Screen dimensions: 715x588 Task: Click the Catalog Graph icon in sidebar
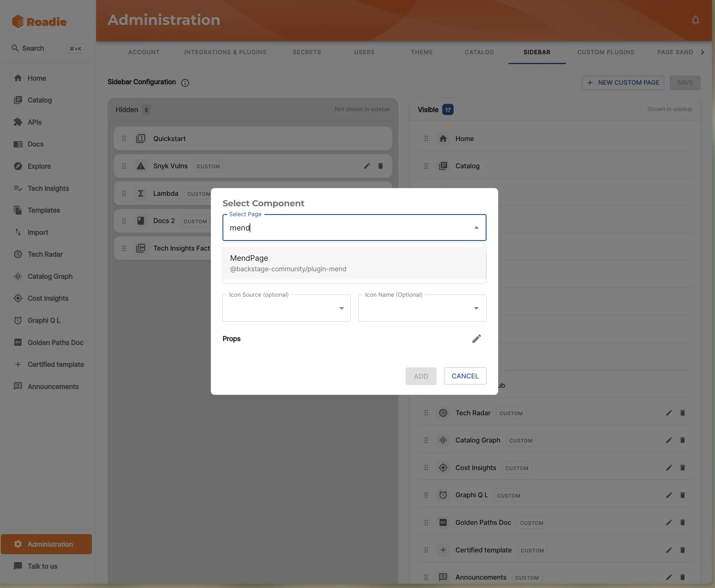(x=18, y=276)
